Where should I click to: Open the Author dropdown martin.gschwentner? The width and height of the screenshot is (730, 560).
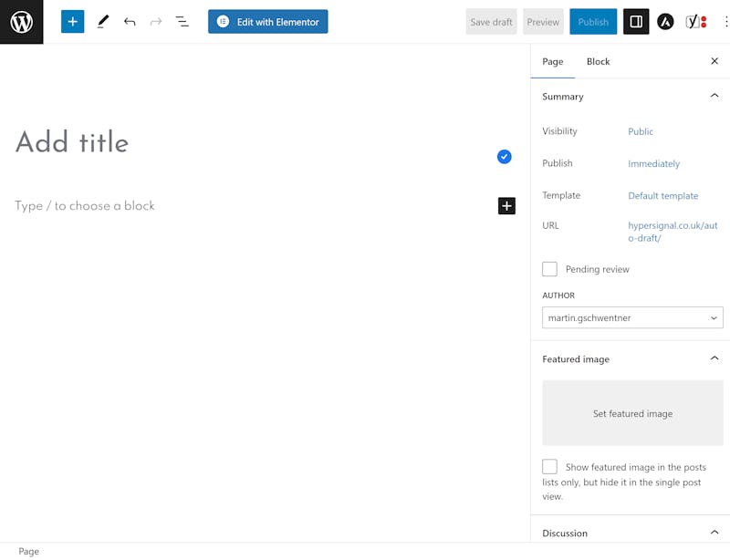click(x=632, y=317)
